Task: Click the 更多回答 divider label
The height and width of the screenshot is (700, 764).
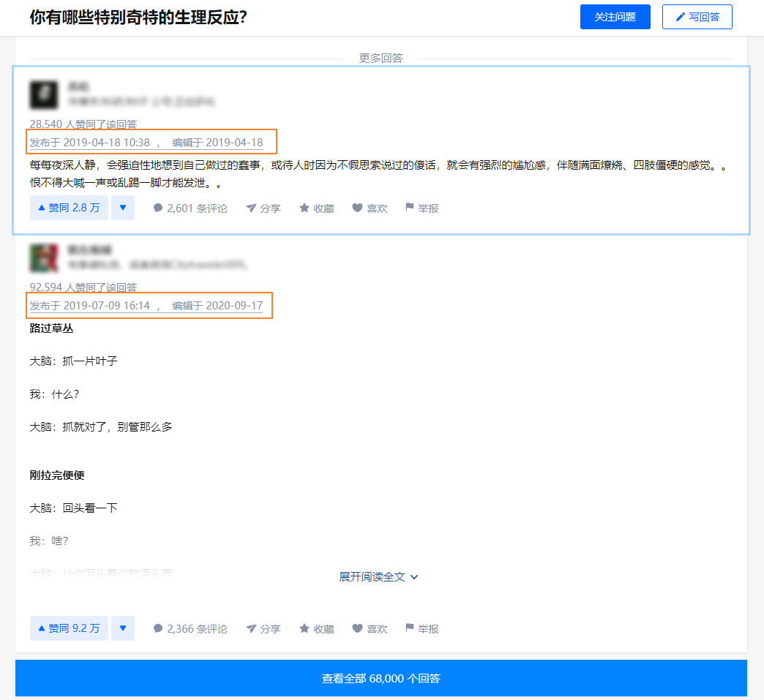Action: (381, 58)
